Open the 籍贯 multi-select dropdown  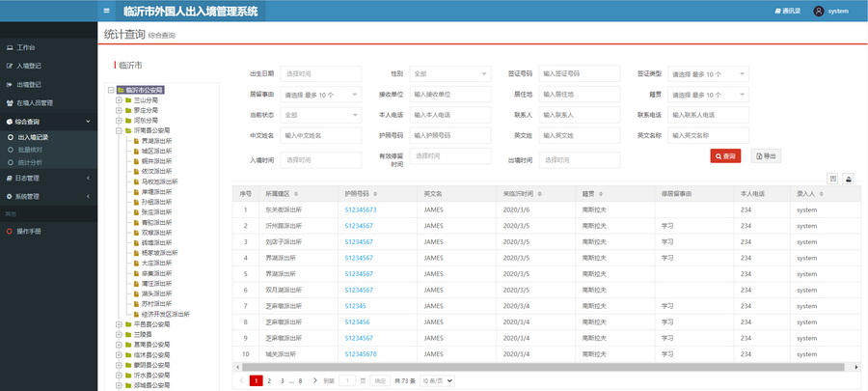click(x=708, y=95)
